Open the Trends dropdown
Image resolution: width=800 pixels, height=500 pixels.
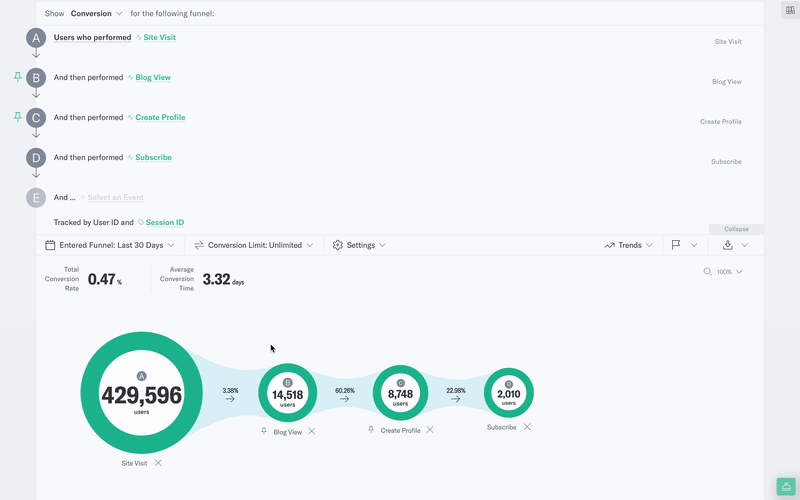coord(629,245)
